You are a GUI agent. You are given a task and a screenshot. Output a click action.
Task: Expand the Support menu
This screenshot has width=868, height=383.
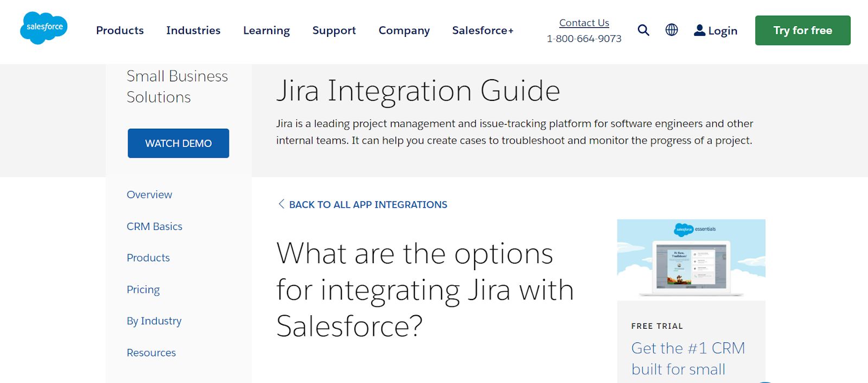tap(334, 30)
